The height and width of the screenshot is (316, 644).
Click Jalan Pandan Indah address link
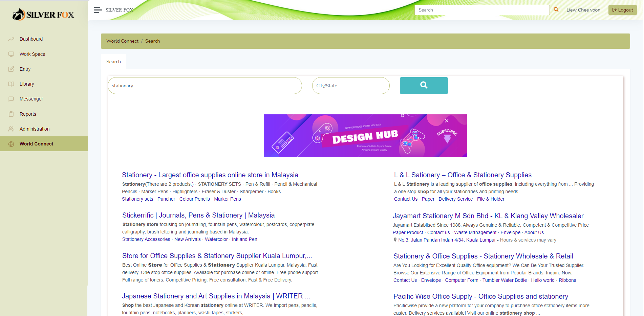[447, 240]
